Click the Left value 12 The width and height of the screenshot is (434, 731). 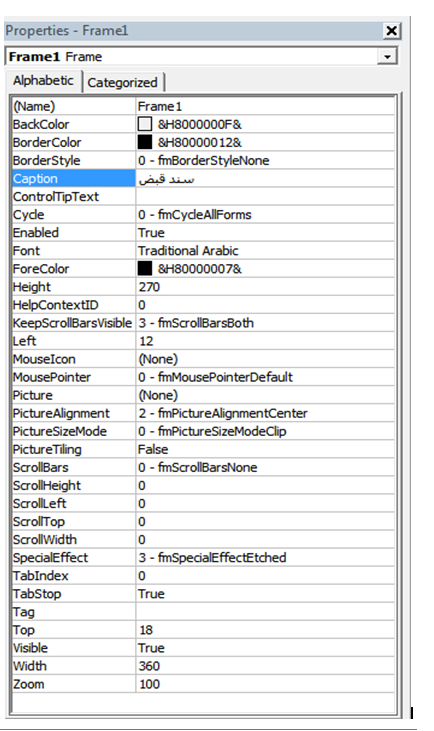pyautogui.click(x=146, y=341)
